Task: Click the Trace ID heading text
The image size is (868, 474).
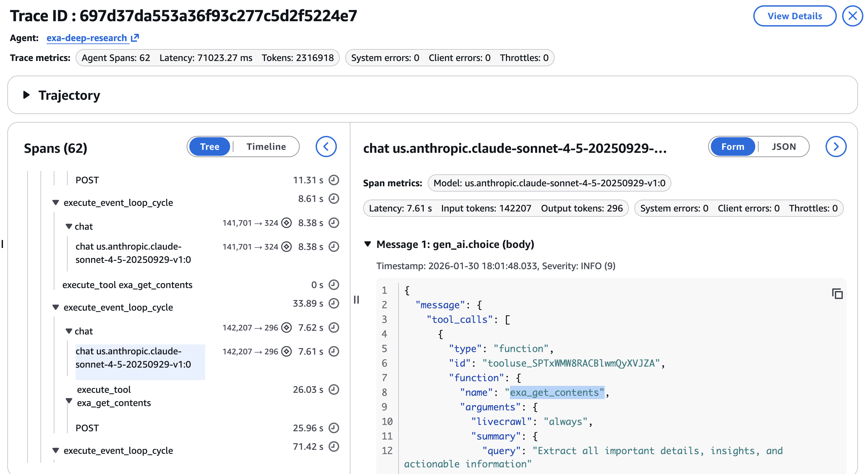Action: coord(183,16)
